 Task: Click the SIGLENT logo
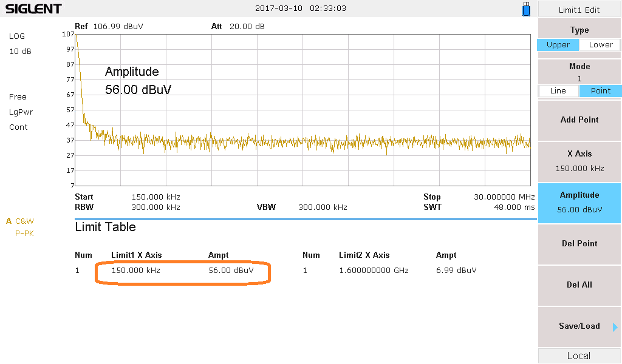tap(33, 9)
